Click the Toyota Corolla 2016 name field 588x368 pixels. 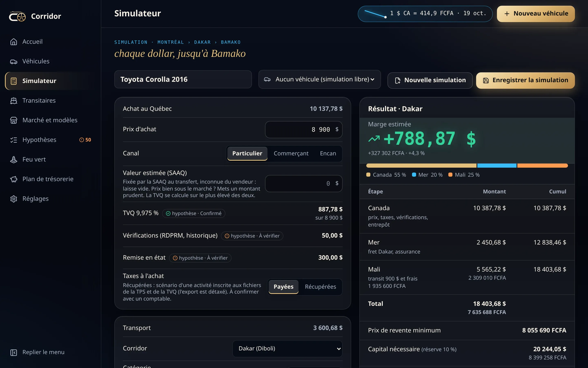click(183, 79)
